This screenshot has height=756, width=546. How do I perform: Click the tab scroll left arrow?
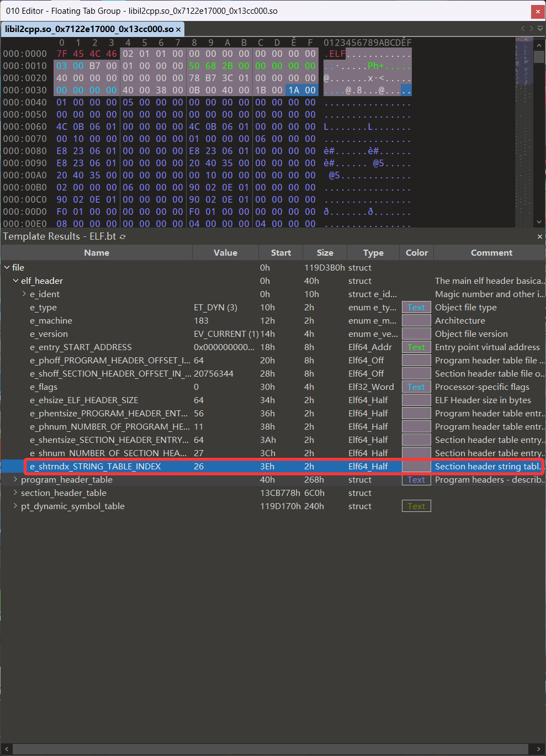pos(523,28)
